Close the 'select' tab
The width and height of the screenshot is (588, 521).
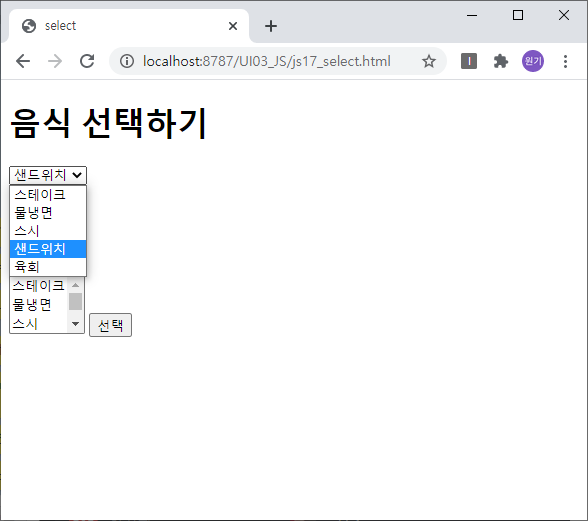point(233,26)
